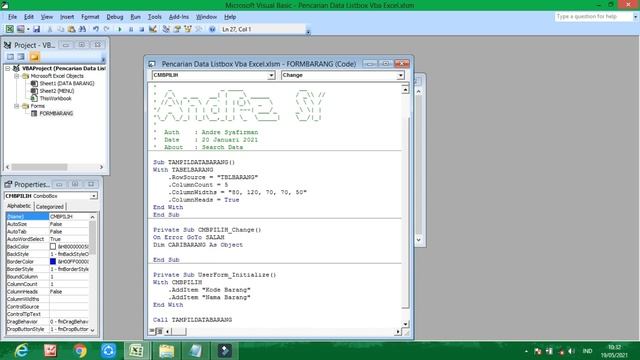Click View Code icon in Project panel

(x=10, y=57)
